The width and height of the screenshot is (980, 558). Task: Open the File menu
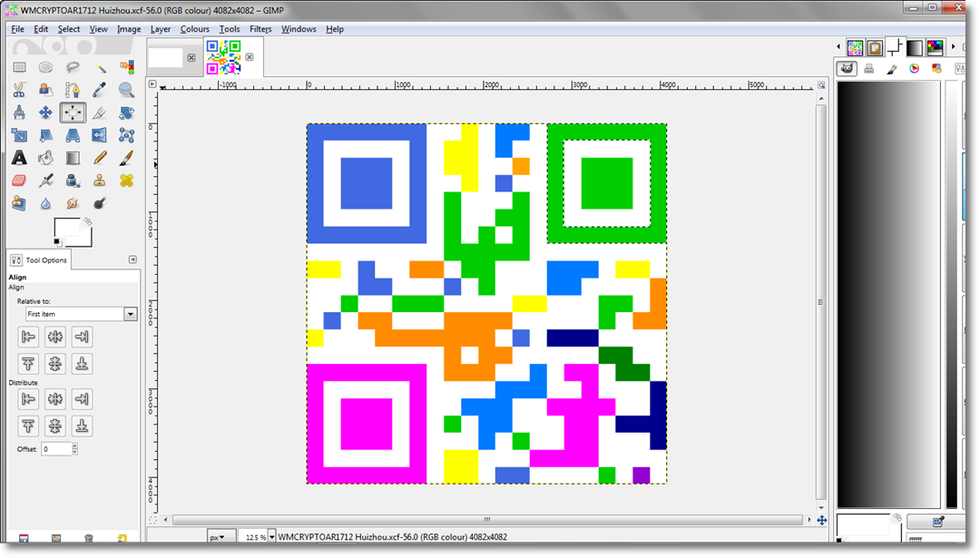(17, 29)
